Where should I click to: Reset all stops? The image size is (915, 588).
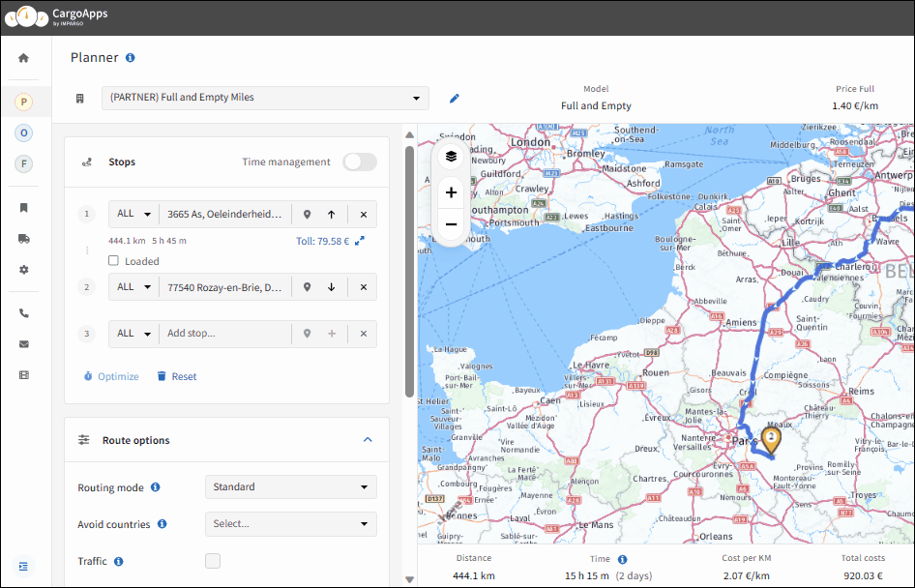177,376
